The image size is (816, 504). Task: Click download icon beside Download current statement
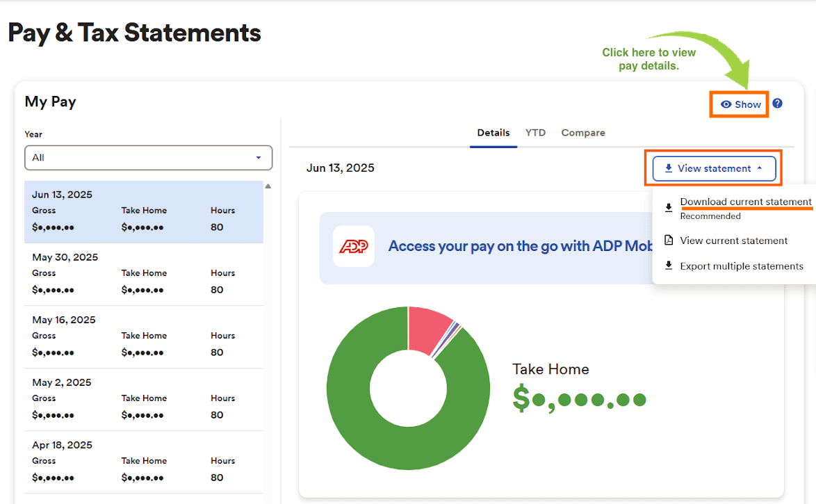[x=669, y=207]
